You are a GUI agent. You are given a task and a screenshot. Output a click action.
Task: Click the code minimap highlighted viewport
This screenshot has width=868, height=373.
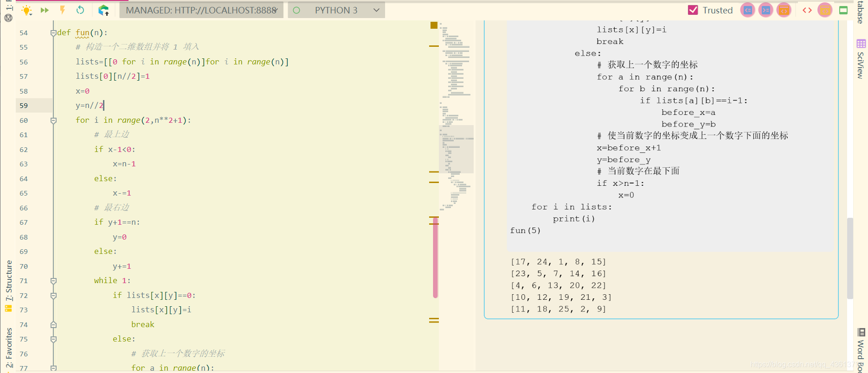(457, 149)
